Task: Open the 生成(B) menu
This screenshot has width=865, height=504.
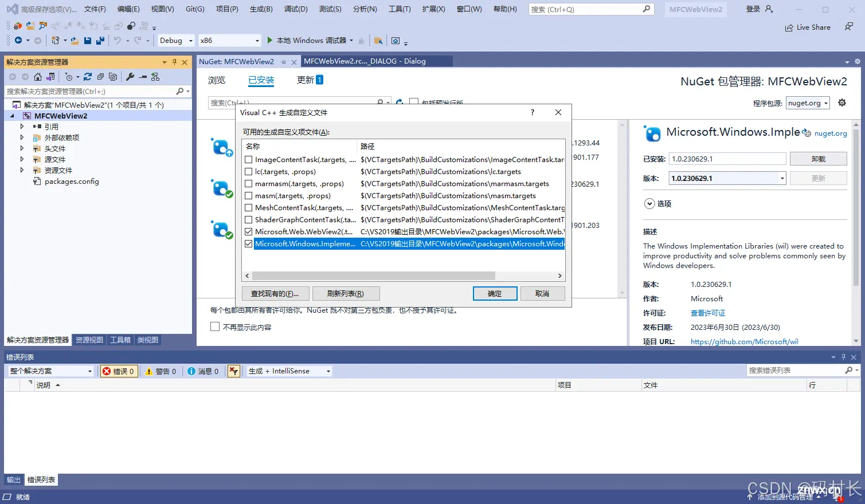Action: 261,9
